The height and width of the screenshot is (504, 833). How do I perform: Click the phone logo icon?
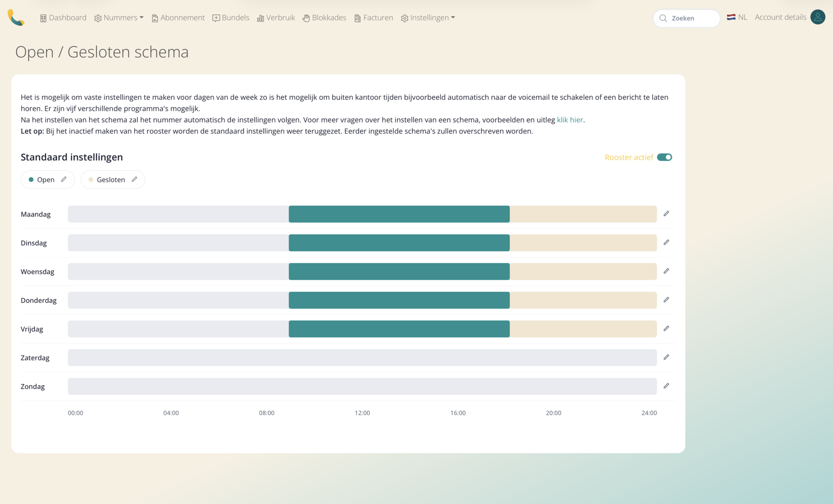click(x=16, y=18)
